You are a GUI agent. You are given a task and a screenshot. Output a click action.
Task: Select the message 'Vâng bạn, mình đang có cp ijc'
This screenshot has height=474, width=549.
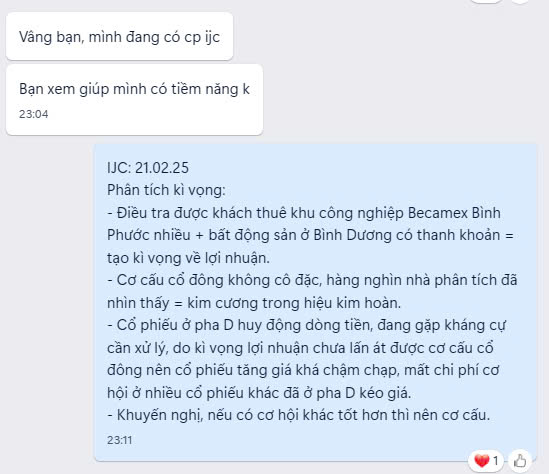point(119,37)
